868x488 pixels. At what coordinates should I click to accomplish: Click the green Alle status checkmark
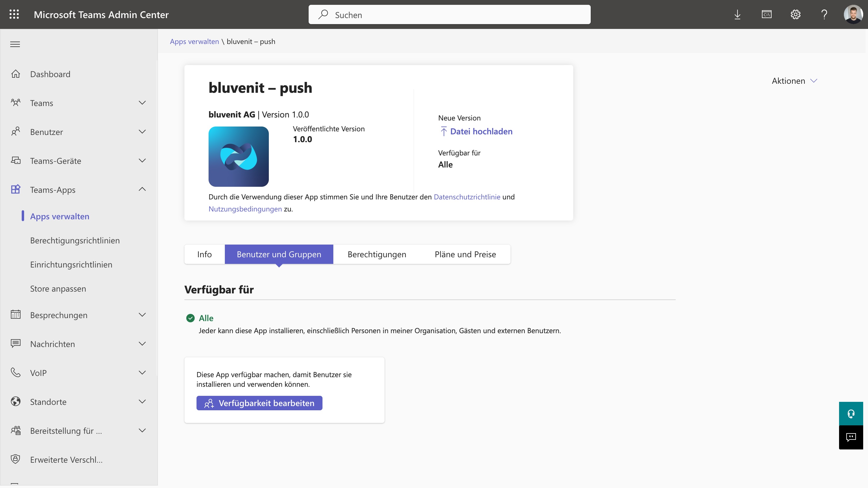coord(190,318)
